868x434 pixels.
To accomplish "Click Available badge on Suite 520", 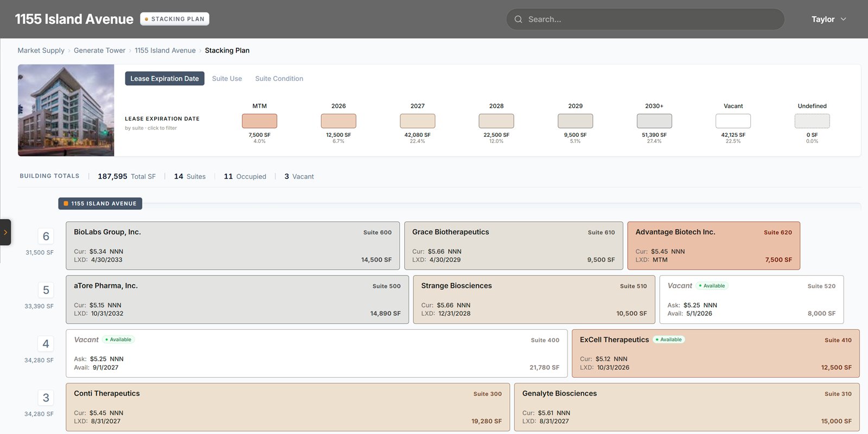I will click(x=712, y=286).
